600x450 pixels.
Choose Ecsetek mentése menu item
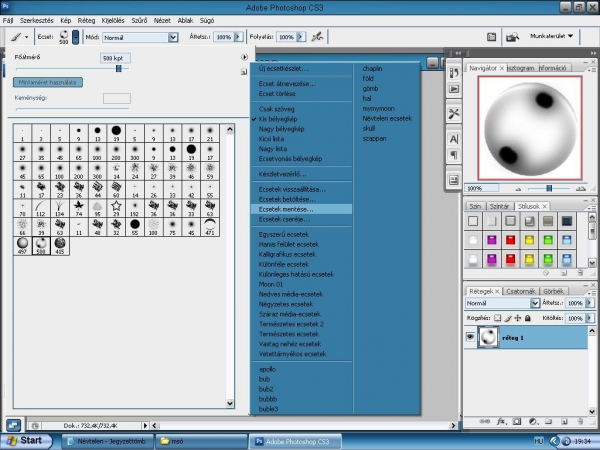pos(301,209)
